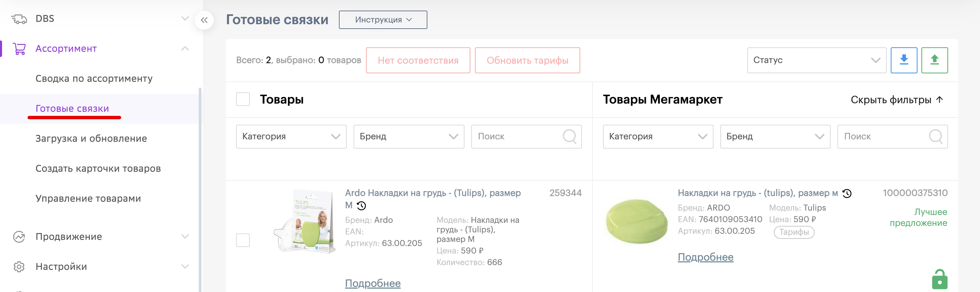Expand the Продвижение menu section

point(185,236)
